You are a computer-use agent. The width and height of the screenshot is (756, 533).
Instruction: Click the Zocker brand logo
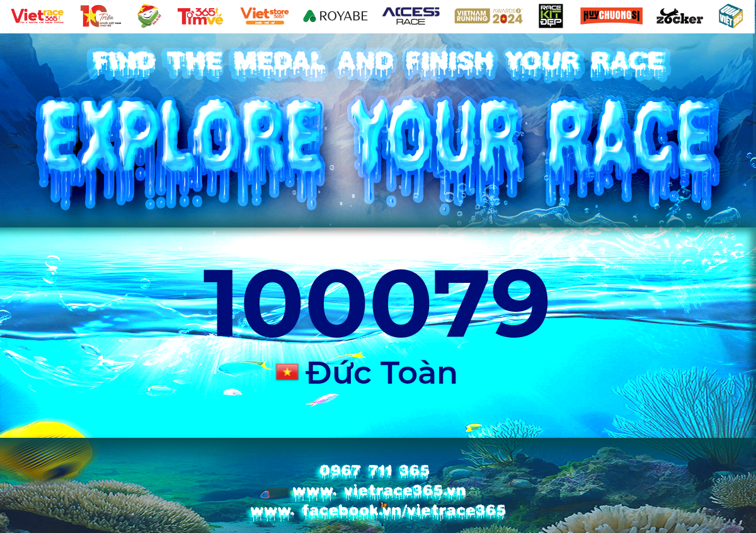(x=680, y=17)
